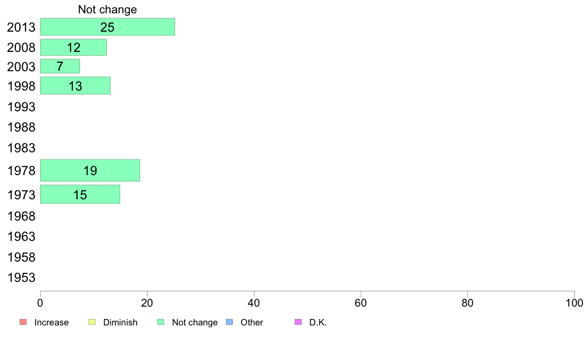
Task: Click the Other legend label text
Action: pyautogui.click(x=251, y=322)
